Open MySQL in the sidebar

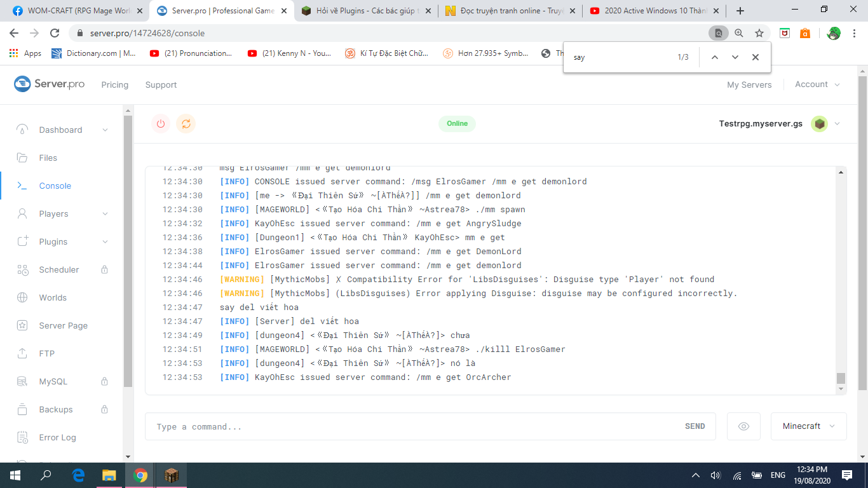click(53, 381)
